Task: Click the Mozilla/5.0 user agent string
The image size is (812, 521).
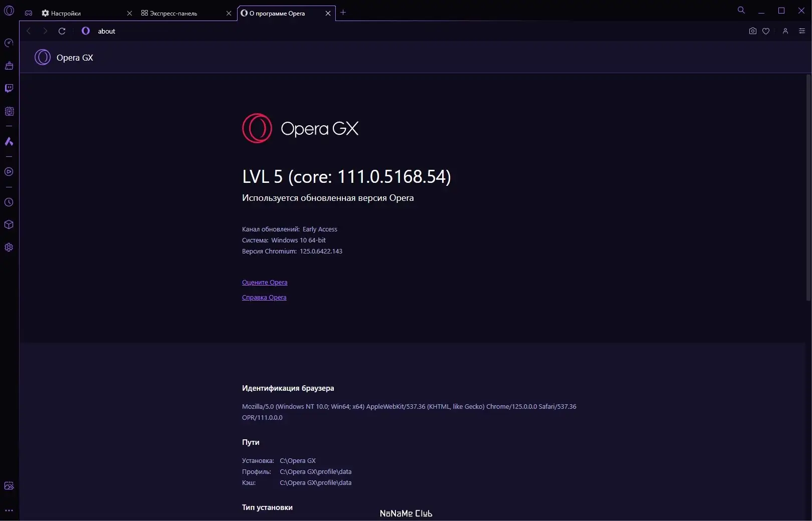Action: [409, 412]
